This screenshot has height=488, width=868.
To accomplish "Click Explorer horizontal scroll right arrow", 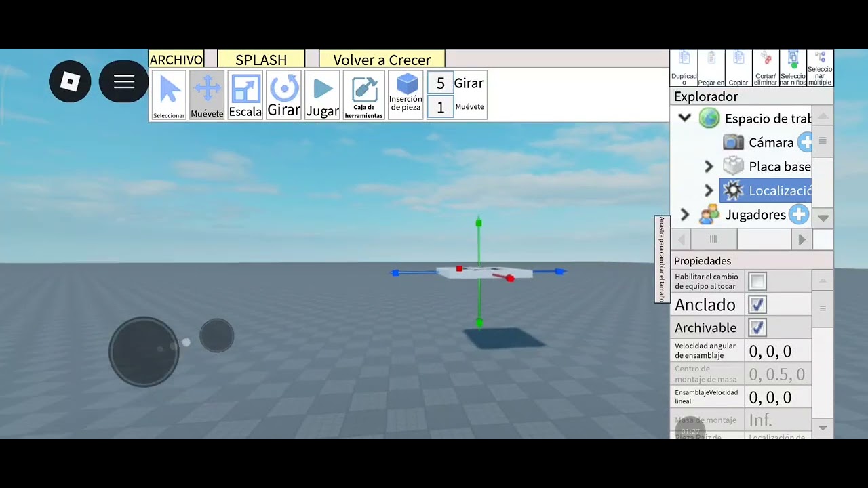I will click(802, 239).
